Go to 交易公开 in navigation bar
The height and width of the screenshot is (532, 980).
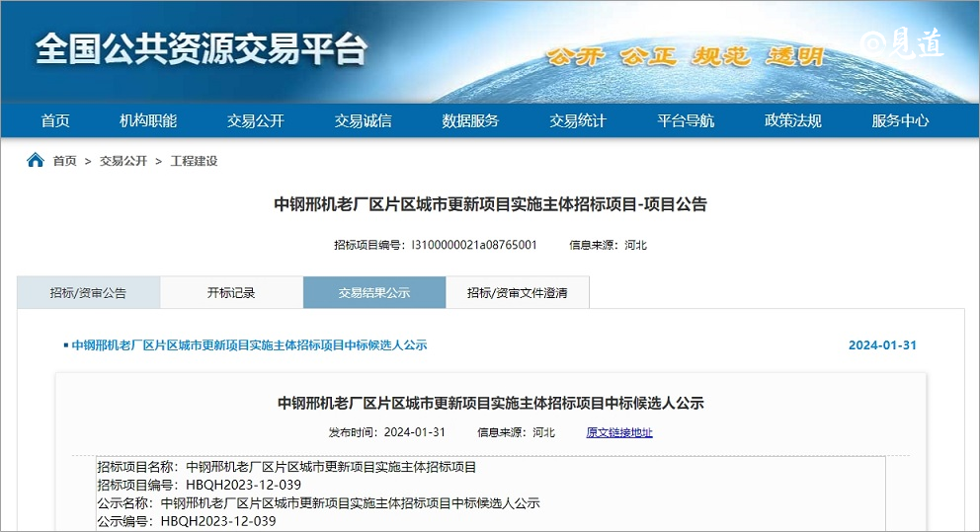pos(255,120)
